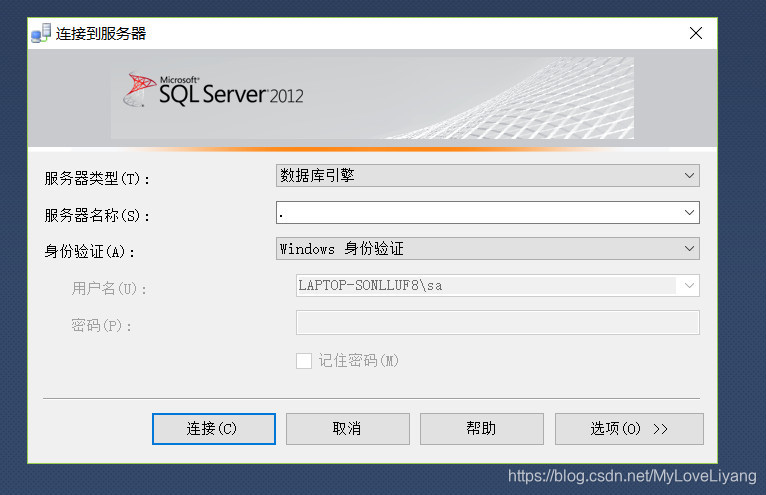Click the 连接(C) connect button

(213, 429)
